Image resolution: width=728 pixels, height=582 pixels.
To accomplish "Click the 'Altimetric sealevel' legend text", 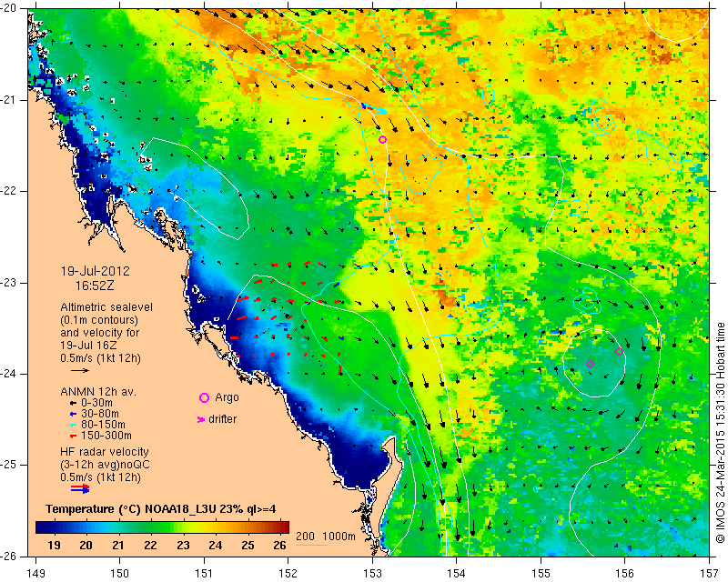I will [106, 307].
